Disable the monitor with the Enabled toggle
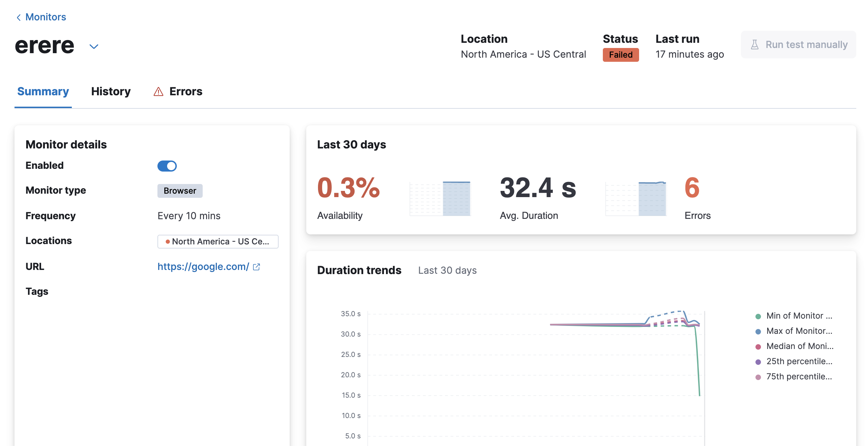Image resolution: width=868 pixels, height=446 pixels. 167,166
